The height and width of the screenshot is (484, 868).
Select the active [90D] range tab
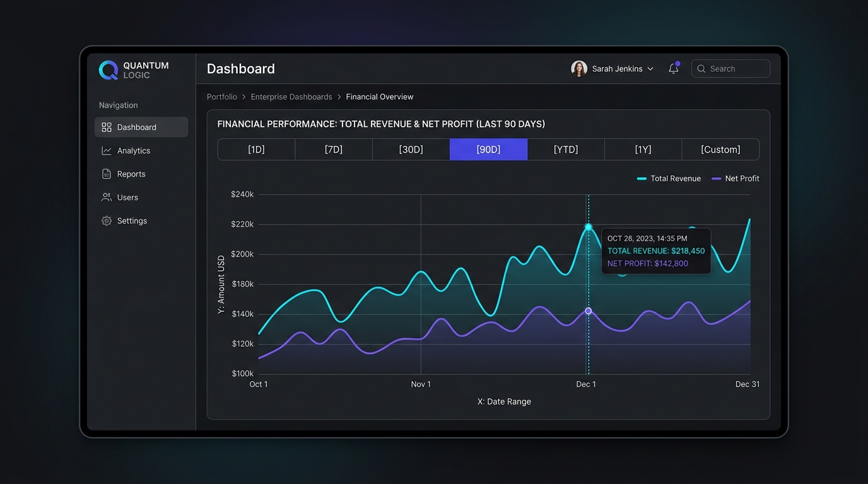[488, 149]
